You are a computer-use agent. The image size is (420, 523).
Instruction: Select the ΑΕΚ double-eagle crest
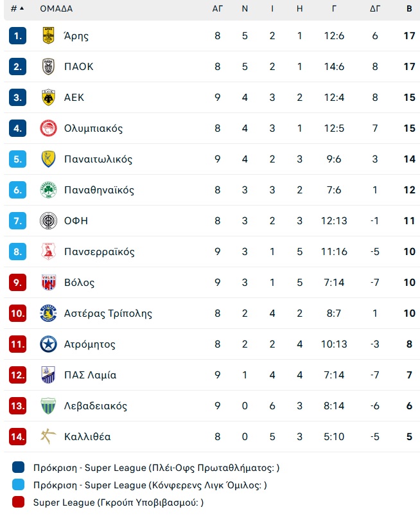coord(48,98)
